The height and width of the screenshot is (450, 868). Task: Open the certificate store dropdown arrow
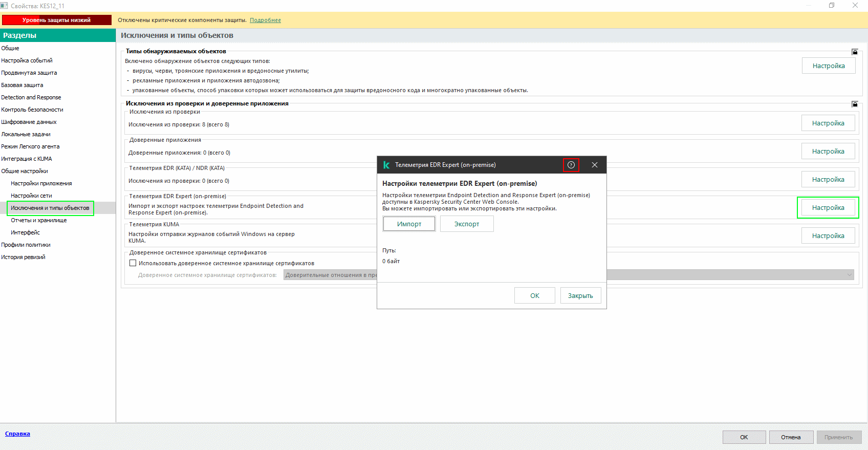pyautogui.click(x=850, y=275)
